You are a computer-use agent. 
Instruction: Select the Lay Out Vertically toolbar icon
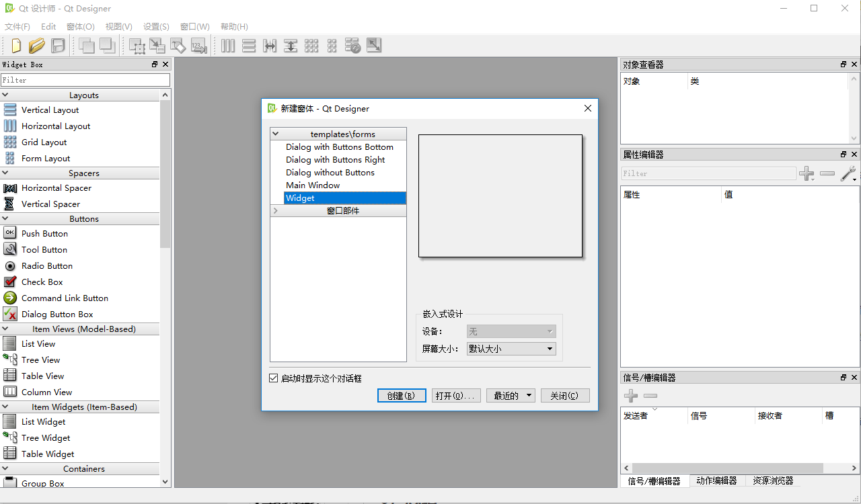(249, 46)
